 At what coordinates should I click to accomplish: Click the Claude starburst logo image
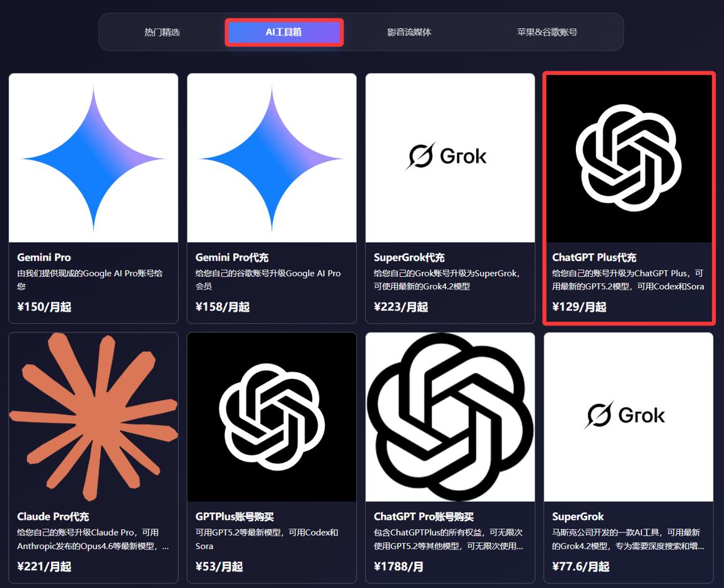click(x=93, y=416)
